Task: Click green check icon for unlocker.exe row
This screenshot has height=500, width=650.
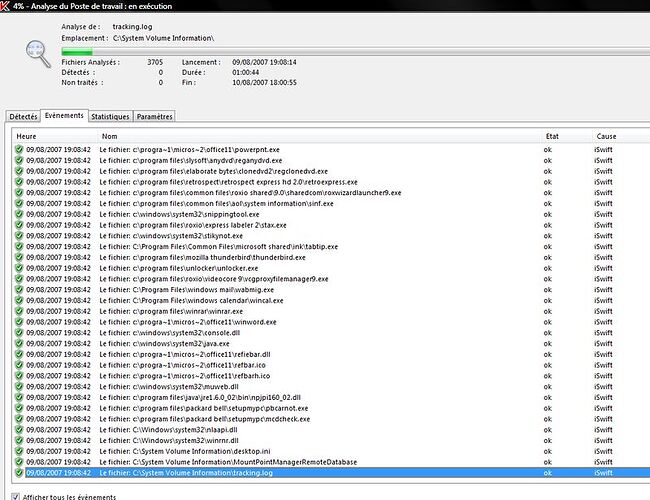Action: tap(19, 269)
